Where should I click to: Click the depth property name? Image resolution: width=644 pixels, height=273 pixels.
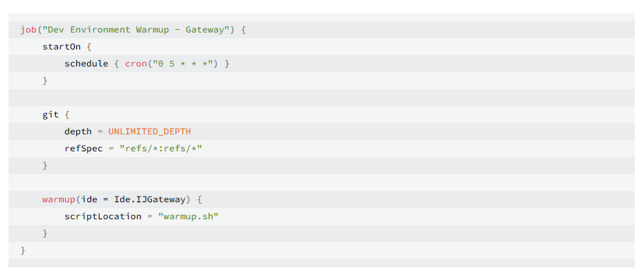click(x=78, y=132)
